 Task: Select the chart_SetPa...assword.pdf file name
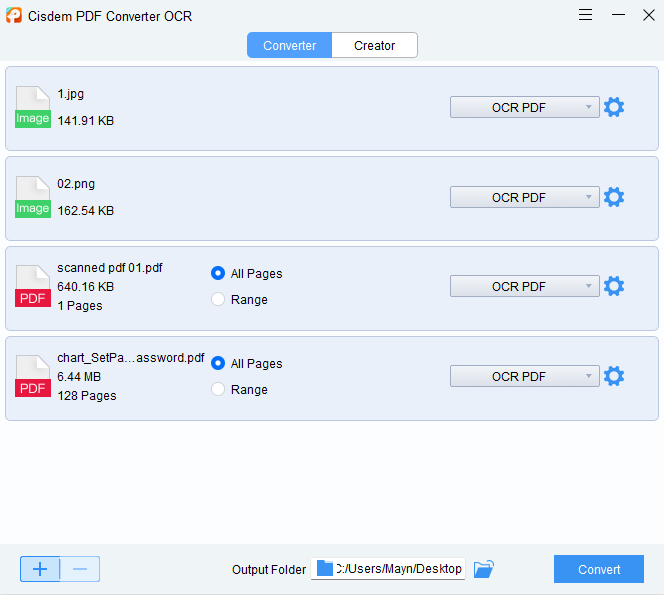click(x=131, y=358)
